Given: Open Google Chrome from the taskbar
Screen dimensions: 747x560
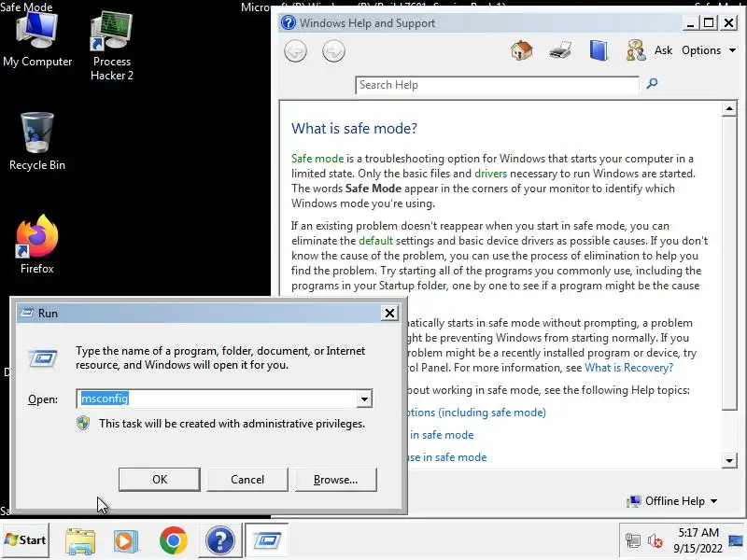Looking at the screenshot, I should [x=174, y=540].
